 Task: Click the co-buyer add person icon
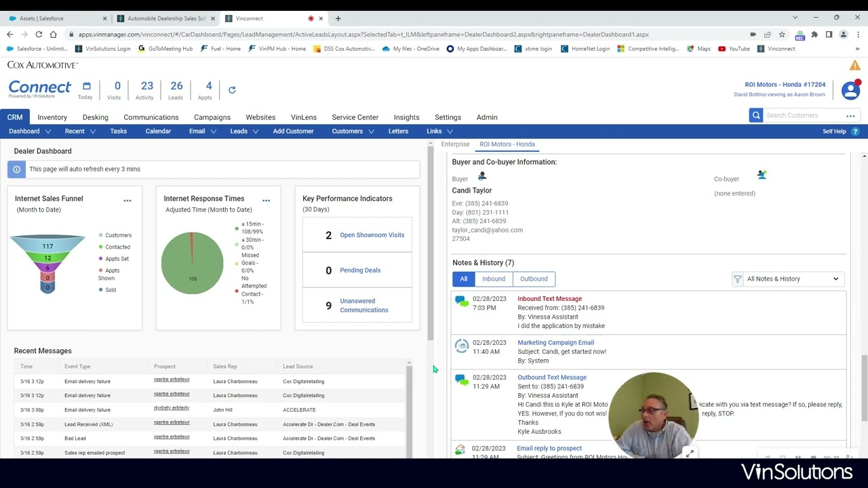[762, 175]
